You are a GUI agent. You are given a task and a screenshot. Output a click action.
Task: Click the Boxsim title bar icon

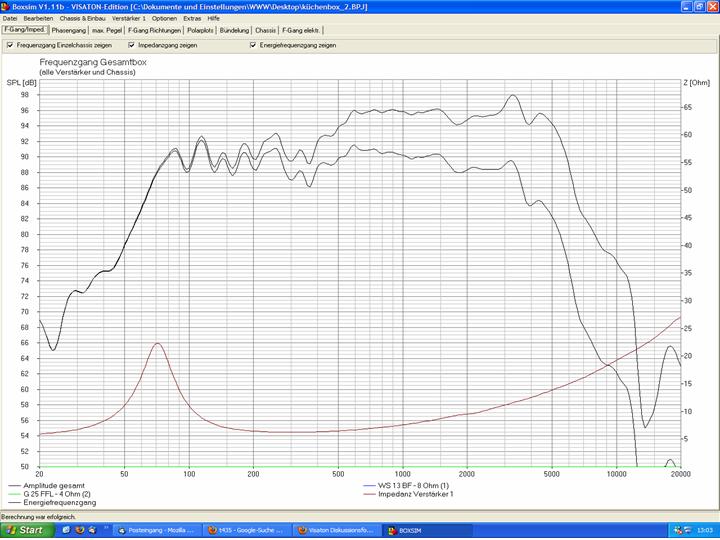point(5,6)
